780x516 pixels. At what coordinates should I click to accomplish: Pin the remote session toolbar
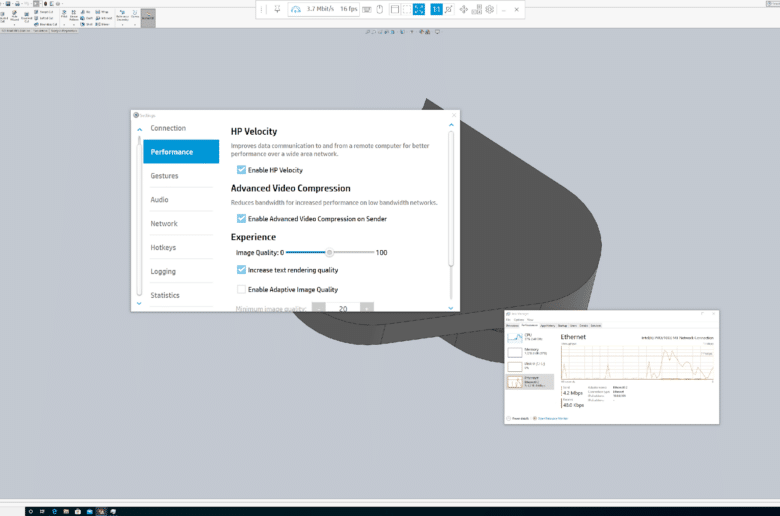[x=277, y=9]
